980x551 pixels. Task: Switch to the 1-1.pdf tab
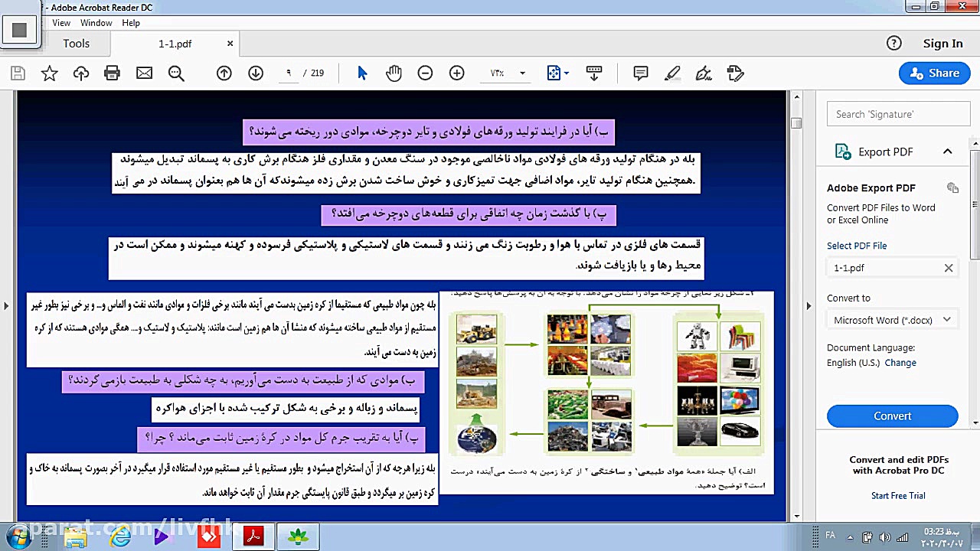[175, 44]
